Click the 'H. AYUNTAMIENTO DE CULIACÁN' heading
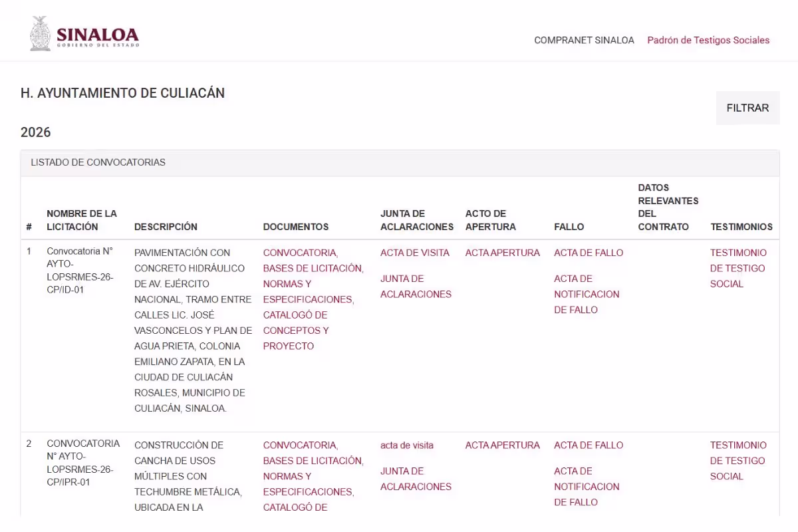The image size is (798, 532). pos(122,93)
